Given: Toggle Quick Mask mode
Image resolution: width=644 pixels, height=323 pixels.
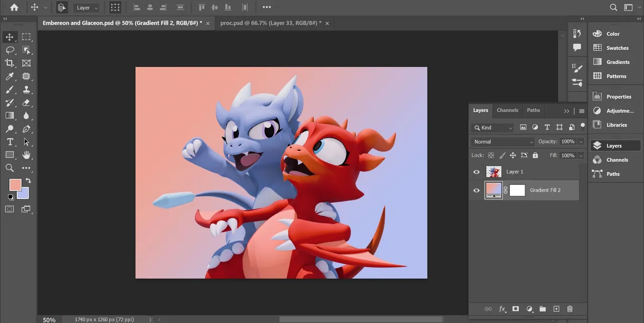Looking at the screenshot, I should 10,209.
